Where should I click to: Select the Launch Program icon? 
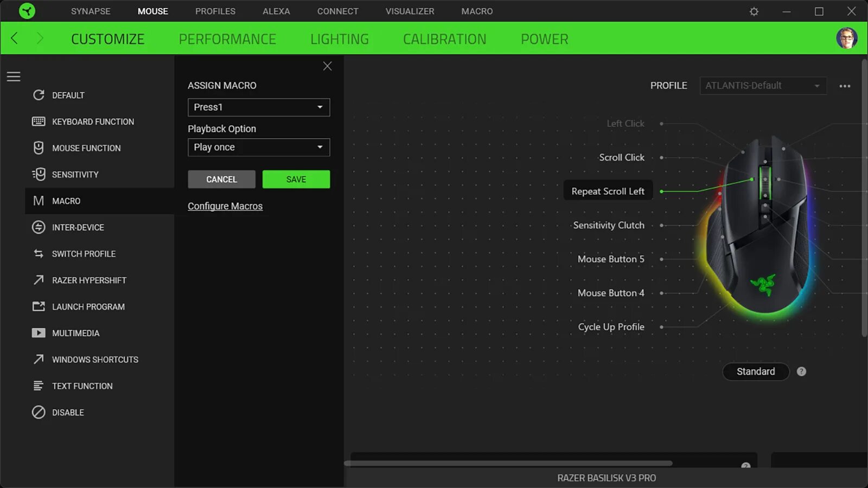[39, 306]
